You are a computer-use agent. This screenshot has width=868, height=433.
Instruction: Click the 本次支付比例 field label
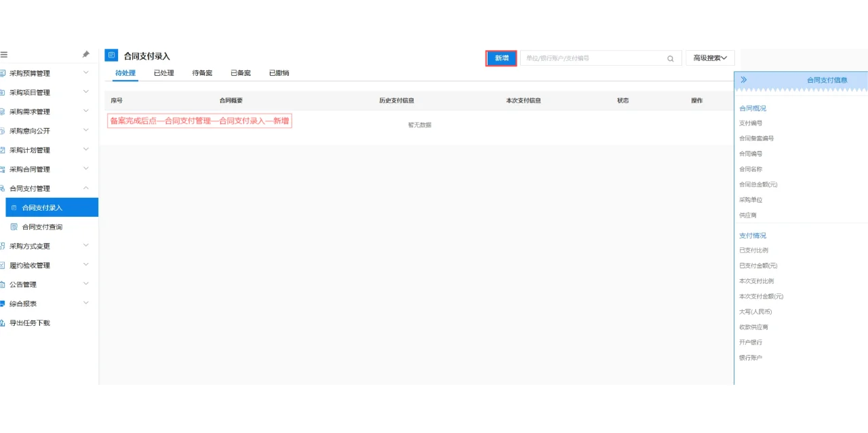(757, 281)
